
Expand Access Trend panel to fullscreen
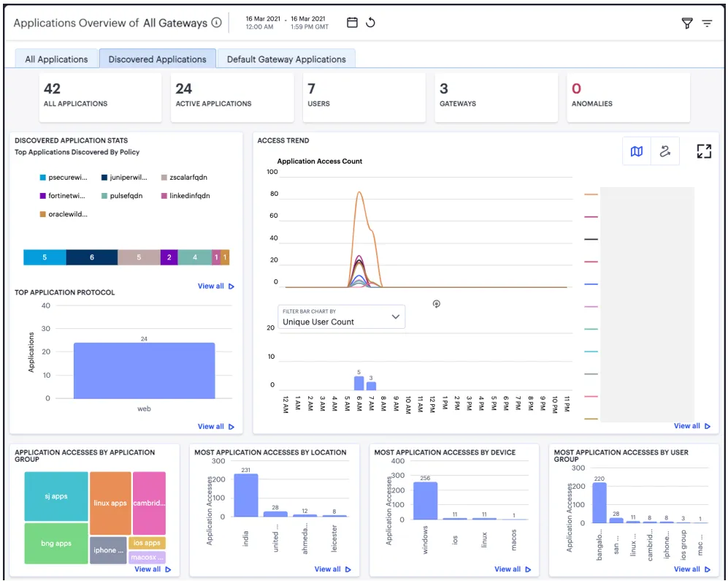[x=704, y=151]
